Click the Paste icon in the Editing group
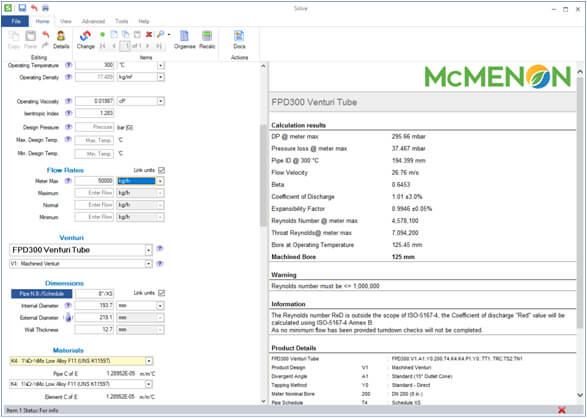587x418 pixels. coord(30,36)
